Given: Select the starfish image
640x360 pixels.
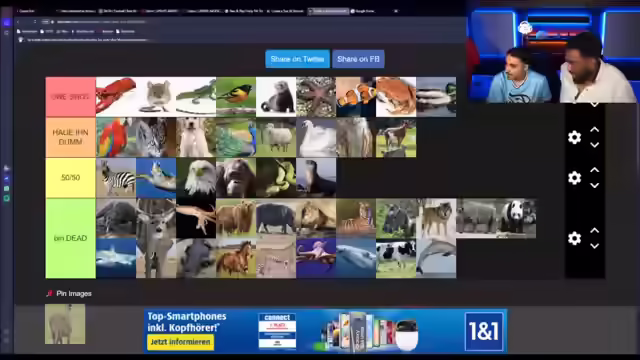Looking at the screenshot, I should point(316,97).
